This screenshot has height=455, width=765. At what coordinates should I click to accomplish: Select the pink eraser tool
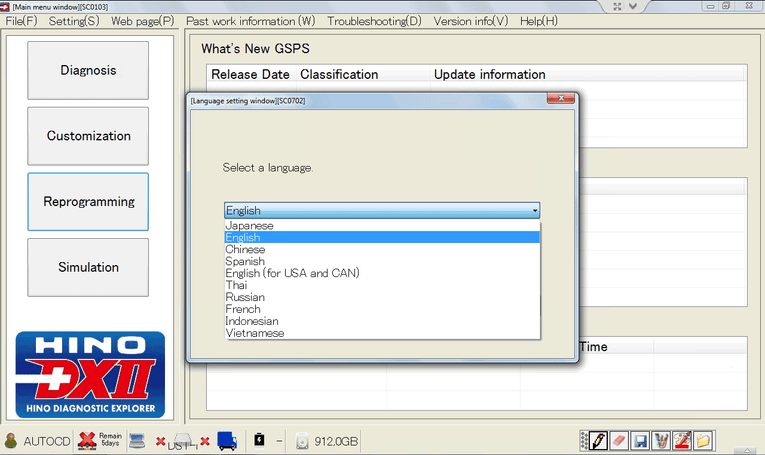[x=617, y=441]
